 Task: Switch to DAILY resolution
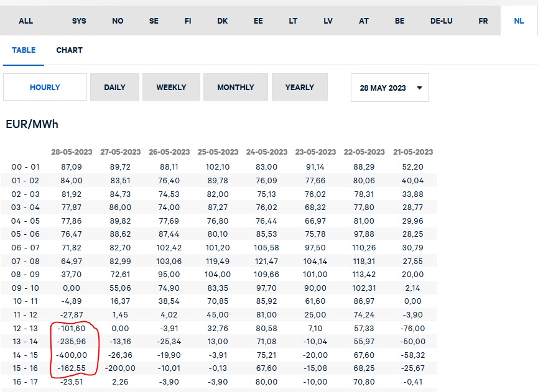[x=114, y=88]
